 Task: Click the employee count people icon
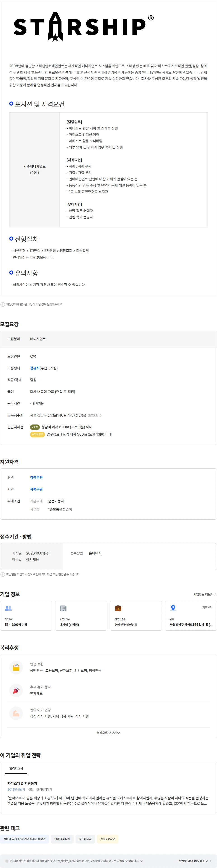pyautogui.click(x=8, y=608)
